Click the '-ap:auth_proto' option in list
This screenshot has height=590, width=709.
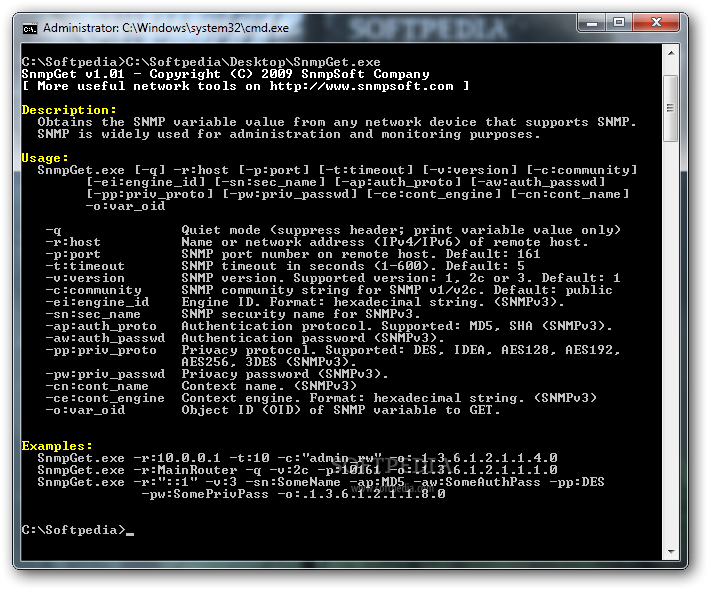point(100,326)
